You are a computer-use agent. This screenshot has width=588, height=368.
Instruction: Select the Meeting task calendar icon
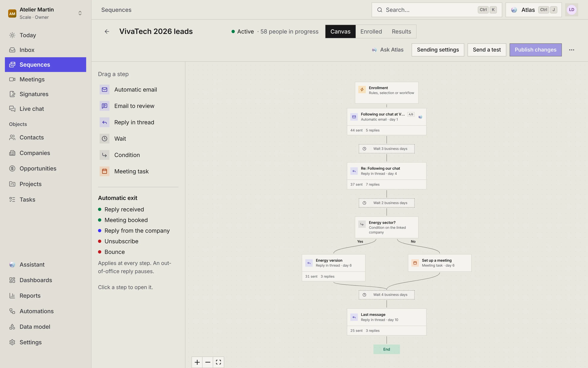(105, 171)
